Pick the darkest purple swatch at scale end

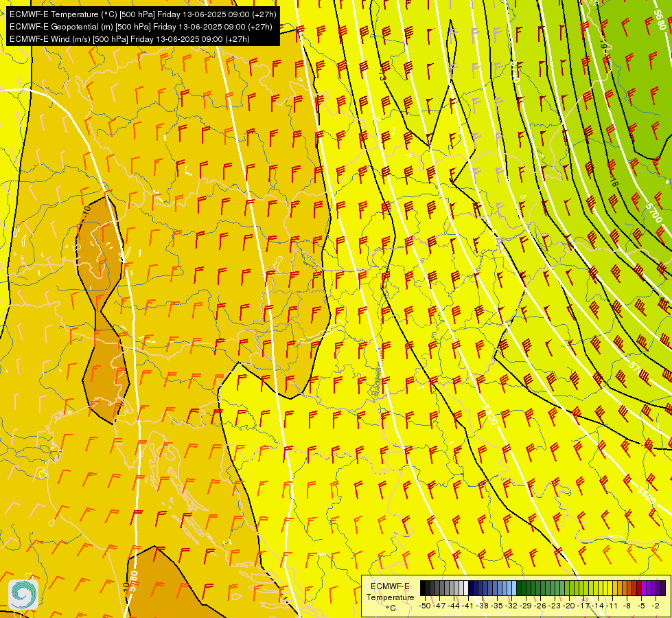point(663,588)
